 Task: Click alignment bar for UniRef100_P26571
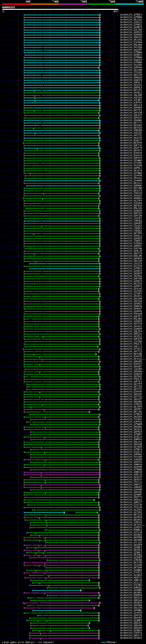pyautogui.click(x=65, y=633)
